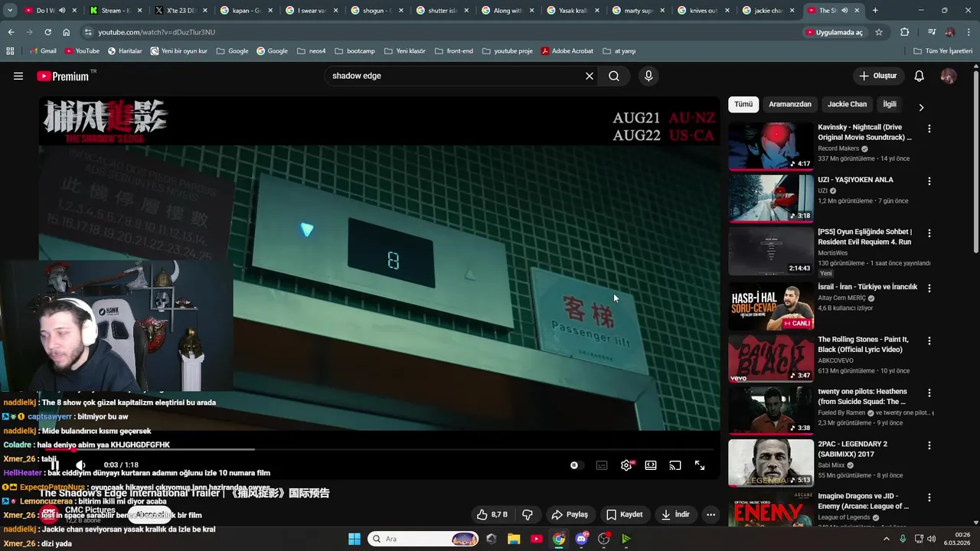
Task: Open the Haritalar bookmark
Action: [125, 51]
